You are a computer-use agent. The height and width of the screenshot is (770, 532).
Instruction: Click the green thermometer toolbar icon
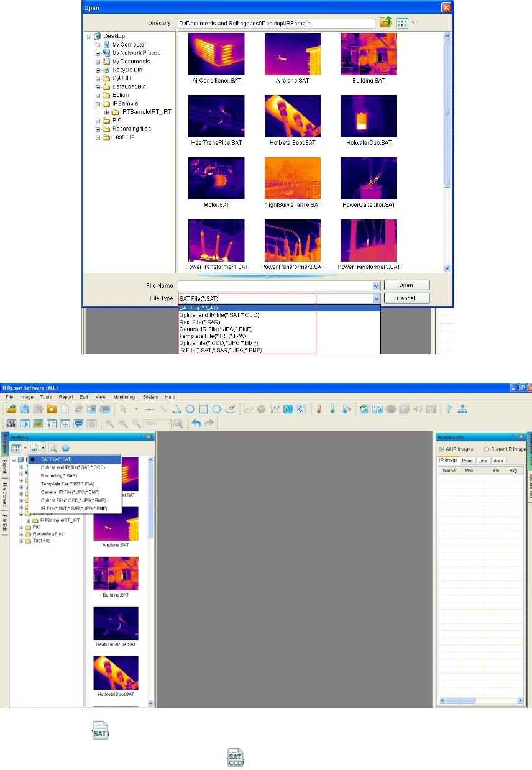pyautogui.click(x=332, y=409)
